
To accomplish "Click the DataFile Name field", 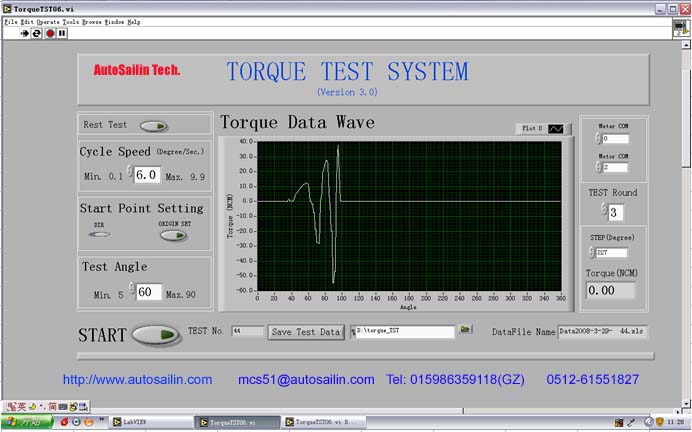I will (602, 331).
